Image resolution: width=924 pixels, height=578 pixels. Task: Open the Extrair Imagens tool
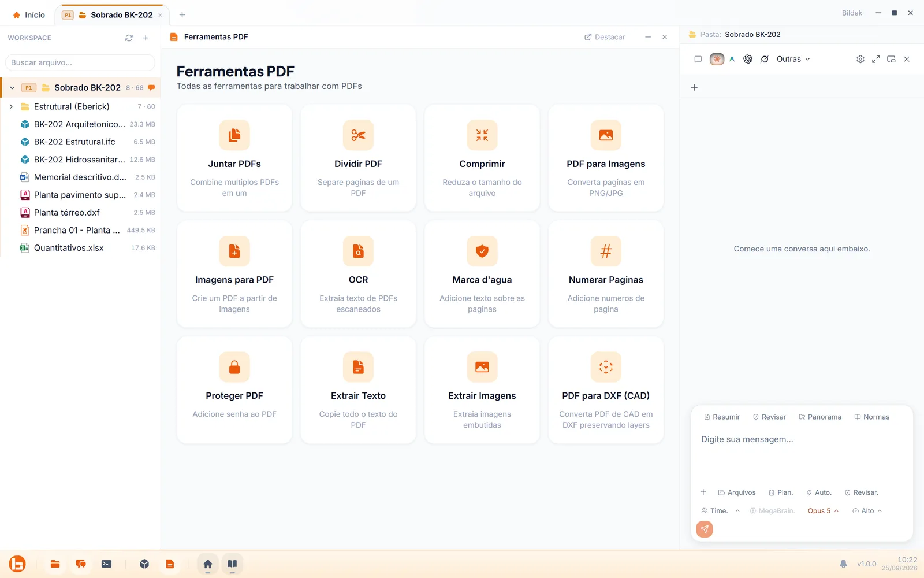tap(482, 390)
